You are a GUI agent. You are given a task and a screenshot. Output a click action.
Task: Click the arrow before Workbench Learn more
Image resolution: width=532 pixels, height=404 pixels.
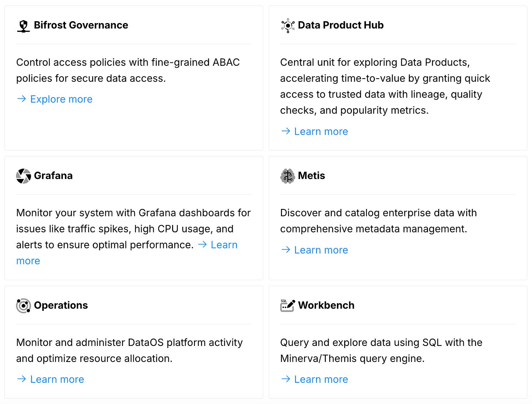point(286,379)
